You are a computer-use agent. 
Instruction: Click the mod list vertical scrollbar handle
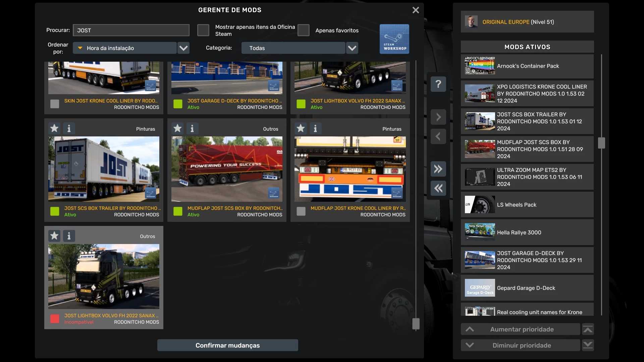point(416,324)
